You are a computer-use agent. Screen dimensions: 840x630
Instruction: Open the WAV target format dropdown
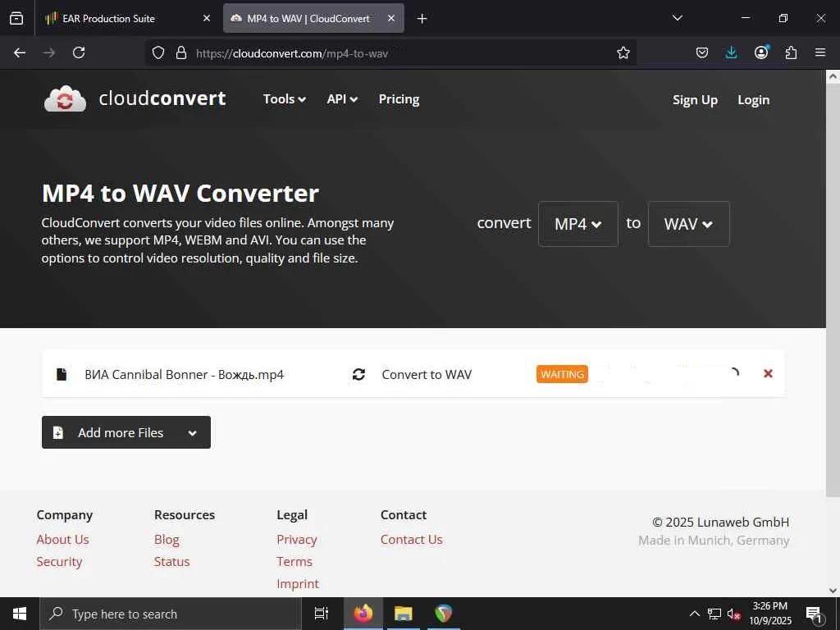click(x=688, y=224)
